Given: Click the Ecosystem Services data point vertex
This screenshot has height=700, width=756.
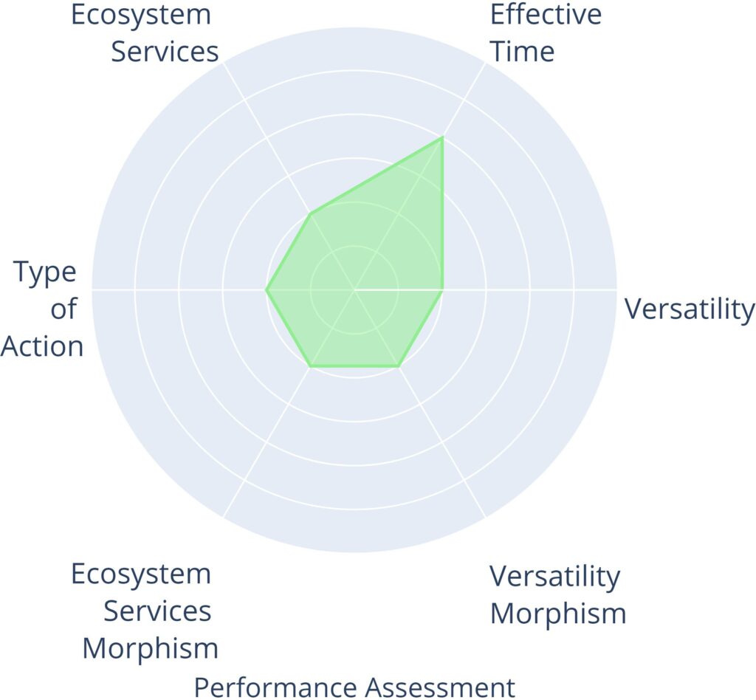Looking at the screenshot, I should (x=311, y=213).
